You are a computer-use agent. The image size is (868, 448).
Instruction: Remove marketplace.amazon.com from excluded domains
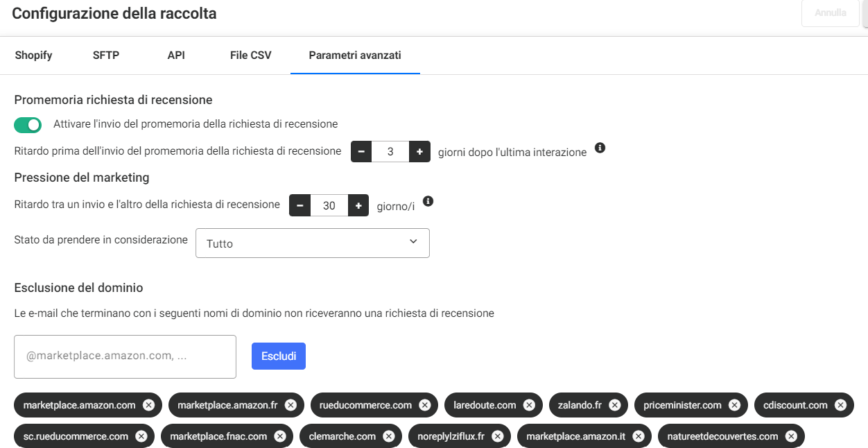[148, 405]
